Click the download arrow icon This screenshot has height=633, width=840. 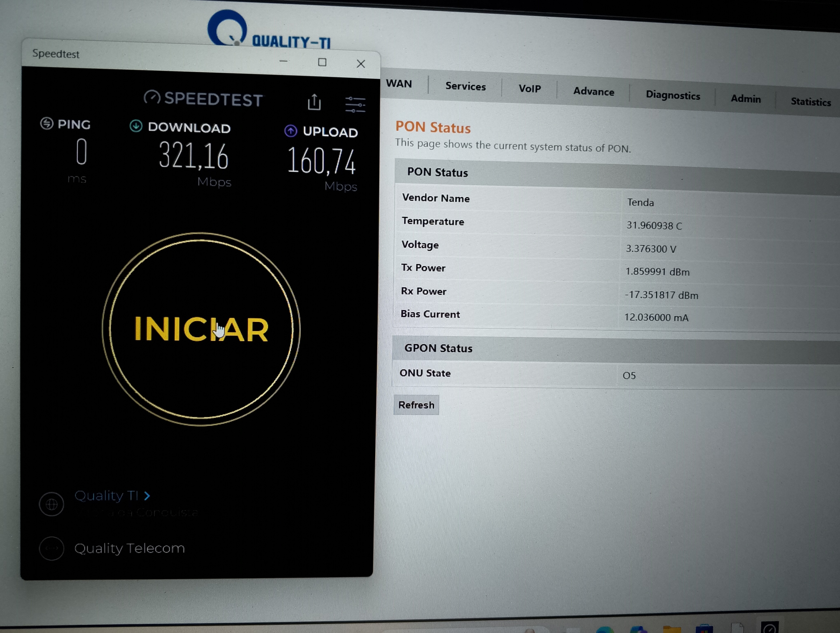pyautogui.click(x=136, y=126)
